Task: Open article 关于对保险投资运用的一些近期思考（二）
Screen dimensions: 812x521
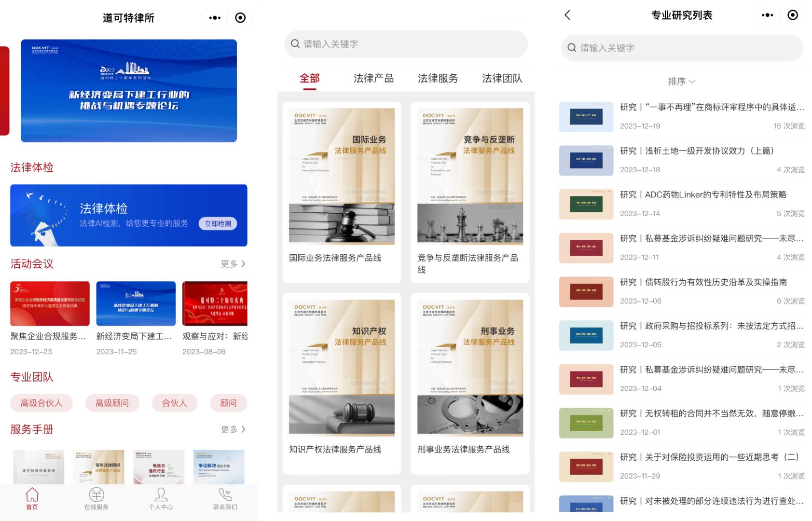Action: tap(682, 466)
